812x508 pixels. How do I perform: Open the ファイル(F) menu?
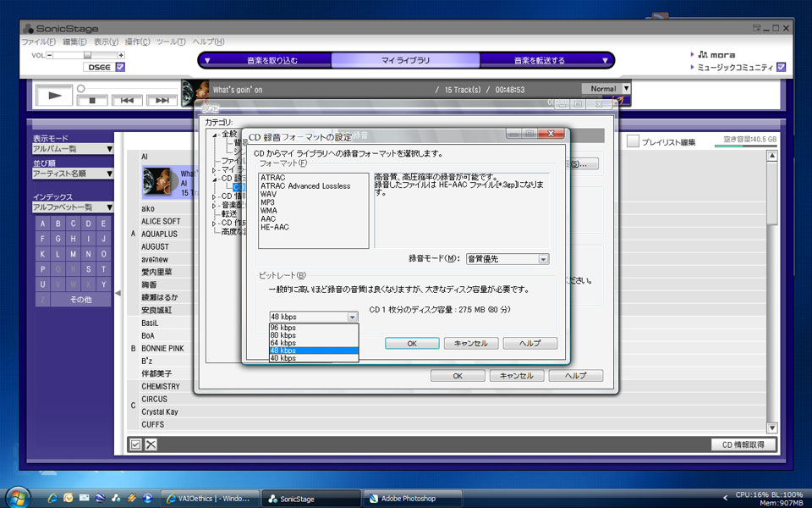pos(39,41)
